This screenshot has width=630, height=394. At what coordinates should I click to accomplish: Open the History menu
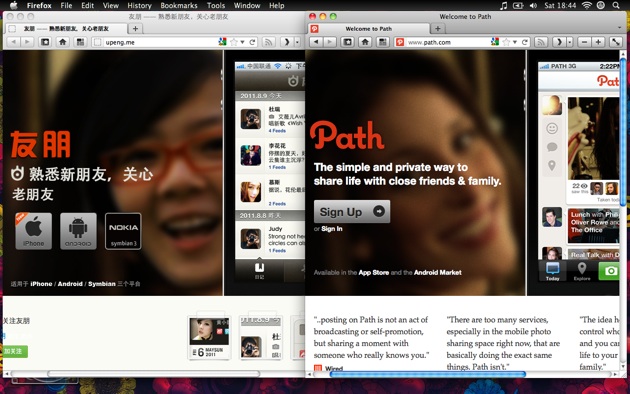pyautogui.click(x=139, y=6)
